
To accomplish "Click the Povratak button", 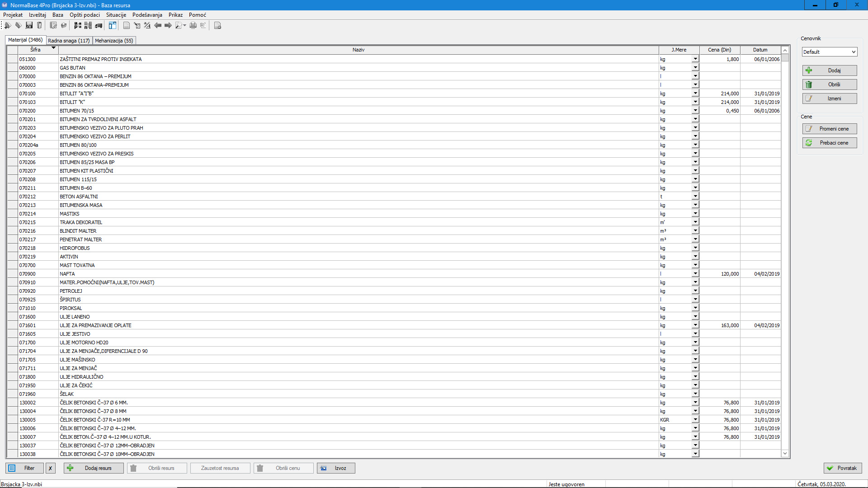I will point(842,468).
